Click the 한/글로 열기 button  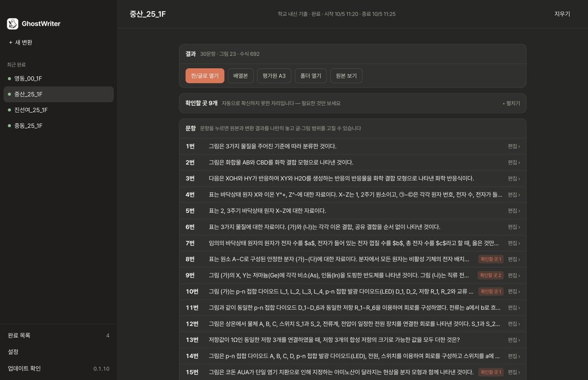coord(205,76)
